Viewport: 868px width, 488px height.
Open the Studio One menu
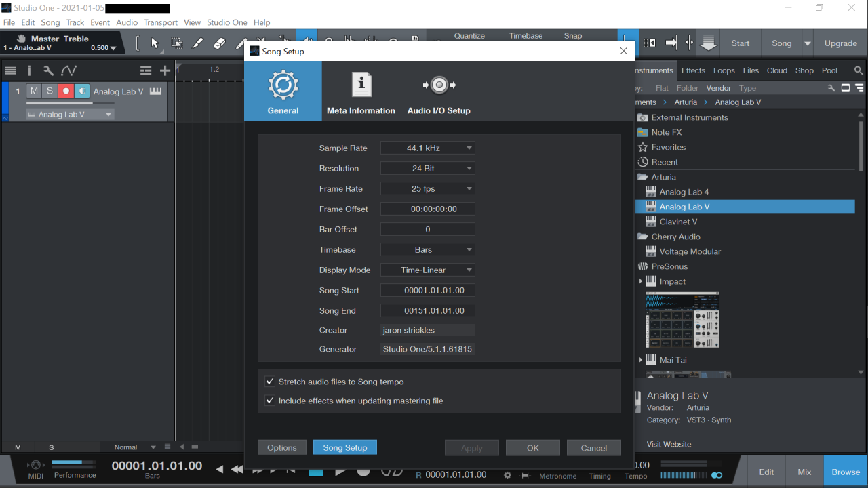(227, 22)
